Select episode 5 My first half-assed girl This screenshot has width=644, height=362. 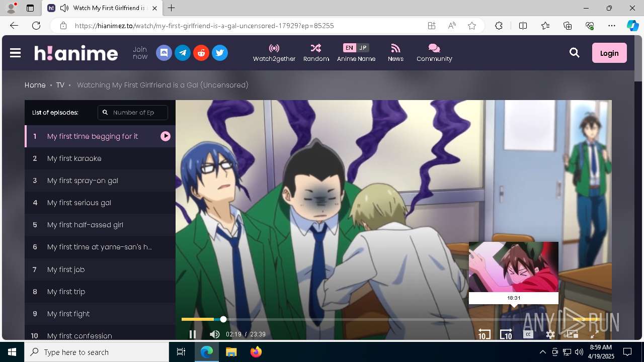(100, 225)
